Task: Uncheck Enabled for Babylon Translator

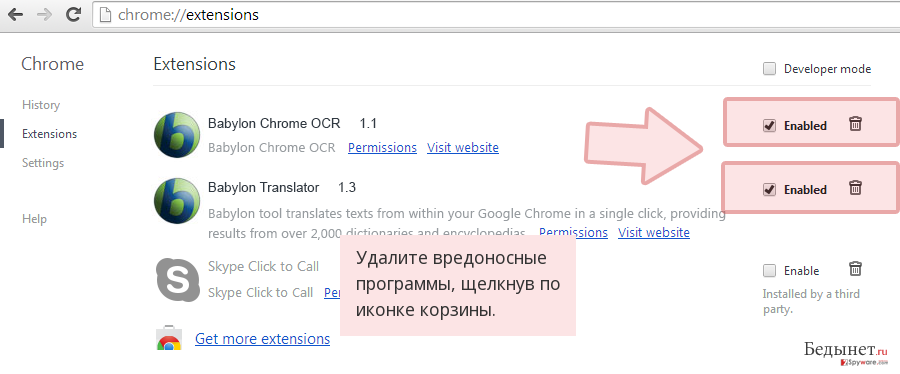Action: (x=769, y=190)
